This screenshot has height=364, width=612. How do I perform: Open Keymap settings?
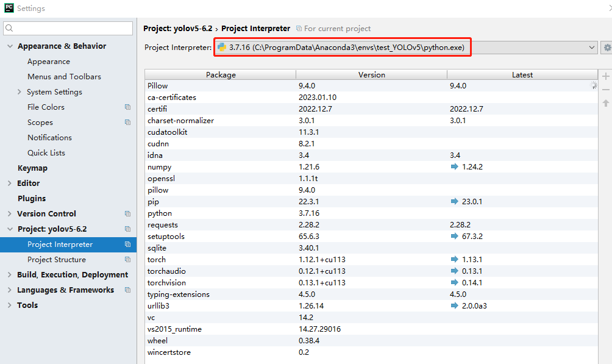click(32, 168)
